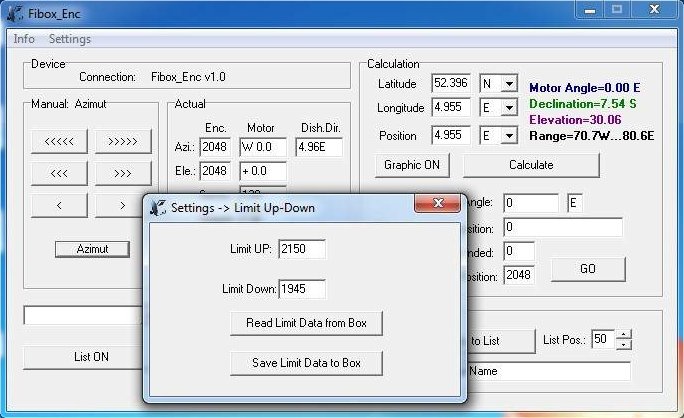The height and width of the screenshot is (418, 684).
Task: Click the Limit UP input field
Action: click(301, 248)
